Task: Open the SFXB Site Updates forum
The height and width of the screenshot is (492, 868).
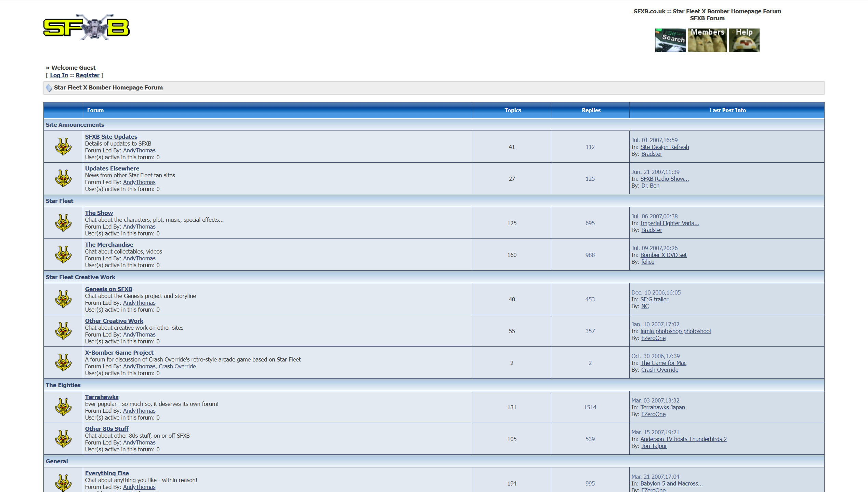Action: pyautogui.click(x=111, y=137)
